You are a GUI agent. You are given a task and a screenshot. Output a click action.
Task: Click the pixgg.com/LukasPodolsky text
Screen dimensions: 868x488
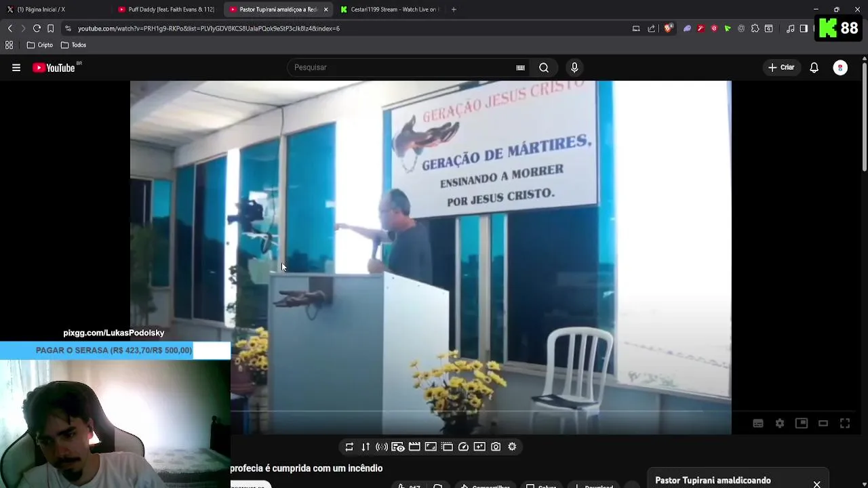point(114,333)
